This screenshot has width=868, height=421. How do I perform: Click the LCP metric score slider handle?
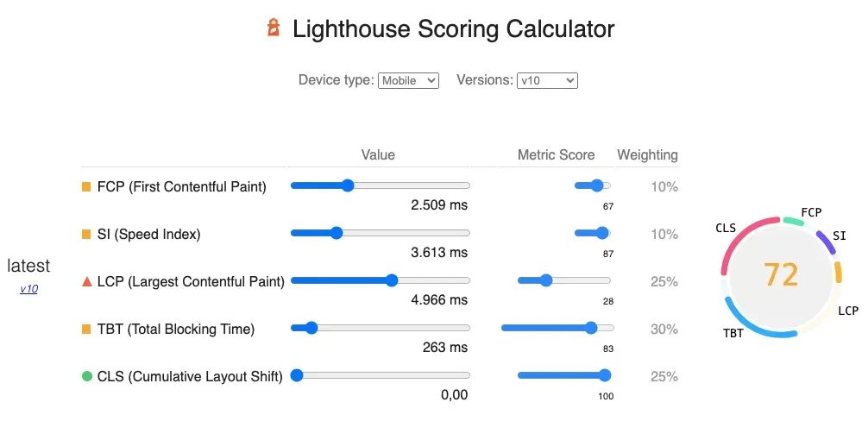545,280
